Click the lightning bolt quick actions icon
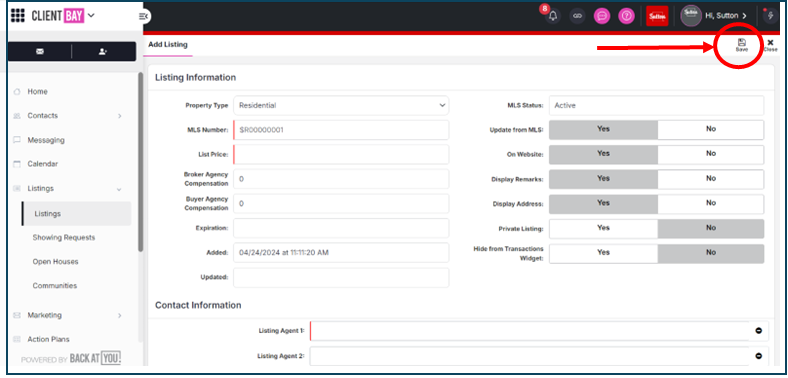 [771, 16]
